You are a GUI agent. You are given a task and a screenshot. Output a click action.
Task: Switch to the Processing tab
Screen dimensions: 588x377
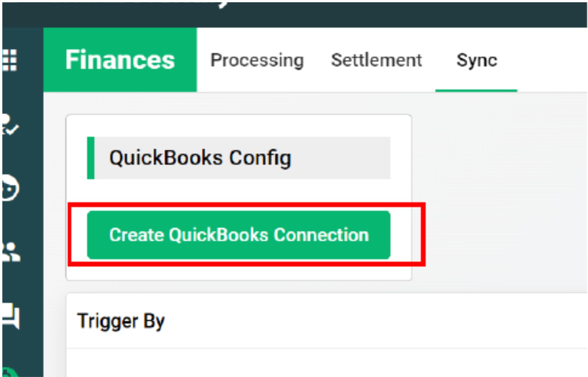tap(257, 60)
